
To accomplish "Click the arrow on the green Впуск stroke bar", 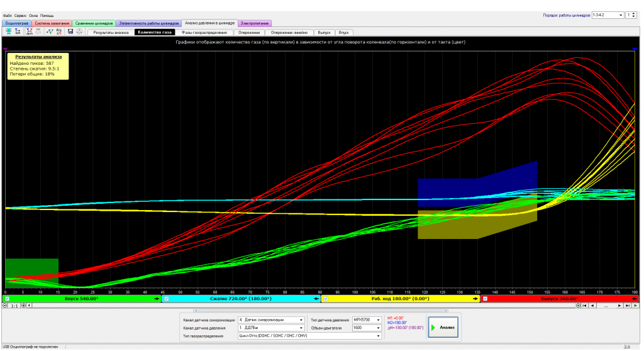I will (157, 299).
